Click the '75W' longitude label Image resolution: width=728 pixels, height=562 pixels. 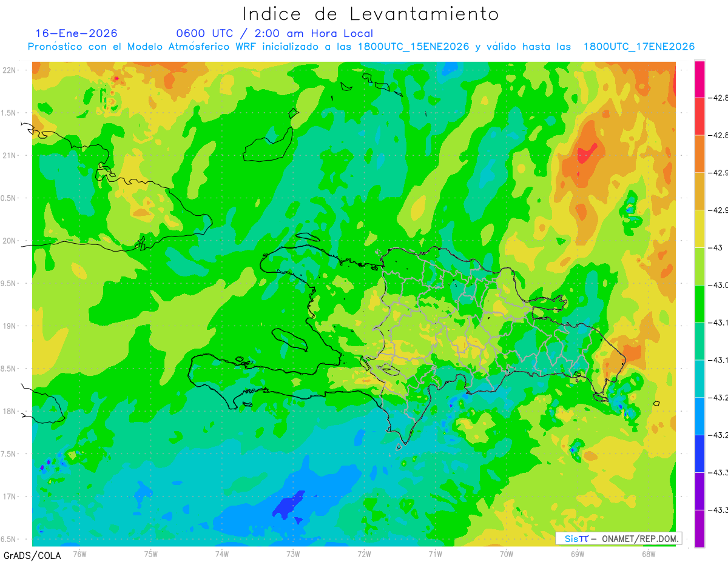pyautogui.click(x=151, y=553)
